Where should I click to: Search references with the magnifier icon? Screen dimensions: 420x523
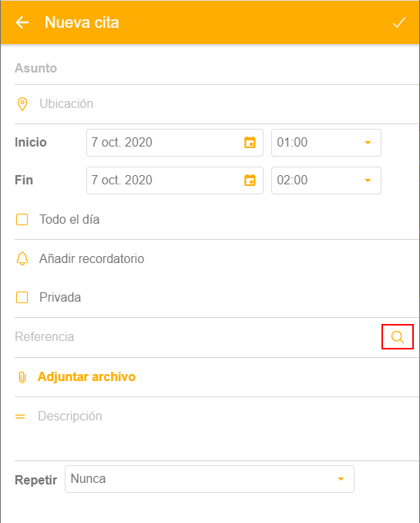(398, 337)
